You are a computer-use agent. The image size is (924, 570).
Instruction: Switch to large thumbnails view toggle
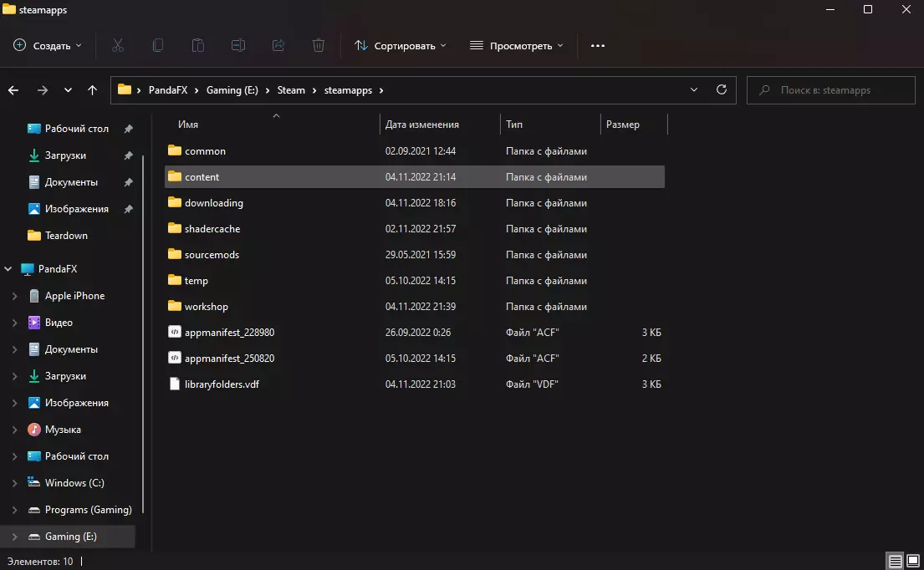(912, 561)
